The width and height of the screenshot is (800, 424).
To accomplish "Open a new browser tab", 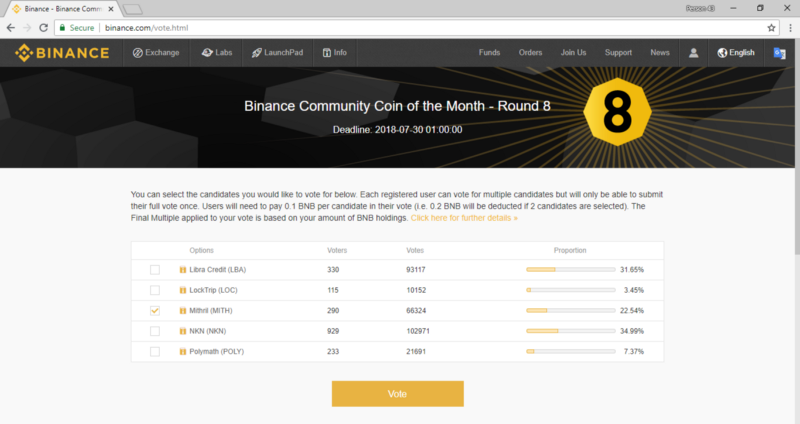I will (133, 9).
